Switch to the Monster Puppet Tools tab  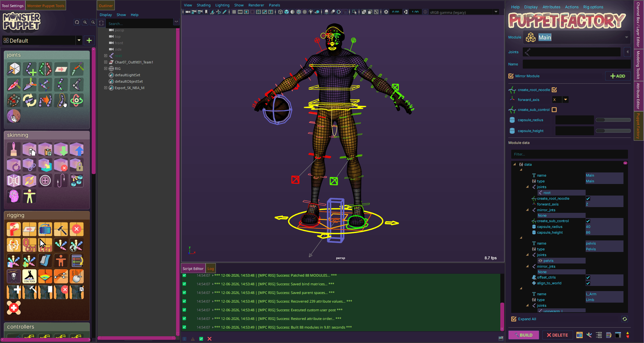coord(46,6)
